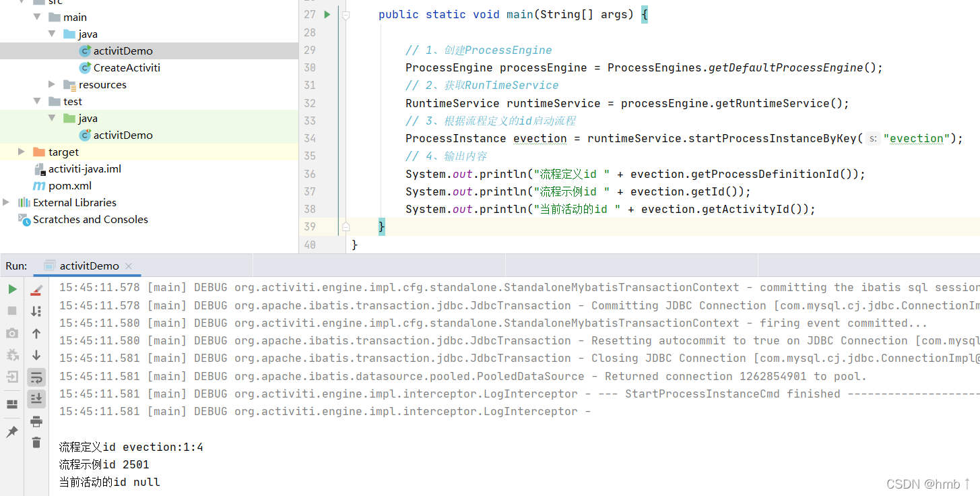Click console output '流程定义id evection:1:4'
Image resolution: width=980 pixels, height=496 pixels.
[131, 447]
